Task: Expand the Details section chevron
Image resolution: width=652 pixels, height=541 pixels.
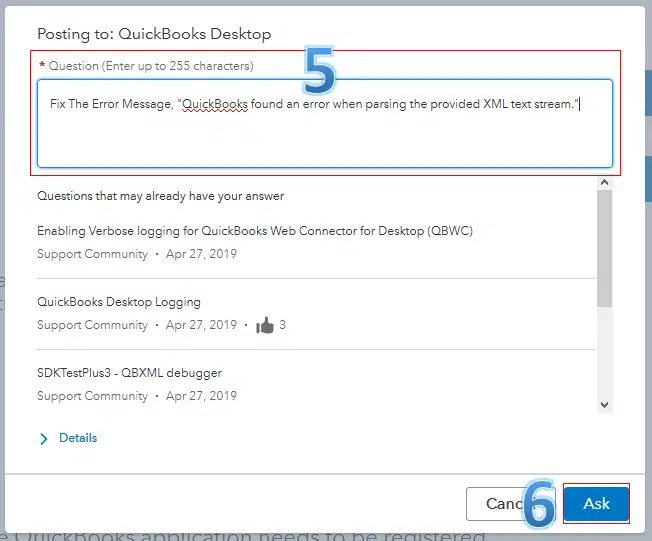Action: [44, 438]
